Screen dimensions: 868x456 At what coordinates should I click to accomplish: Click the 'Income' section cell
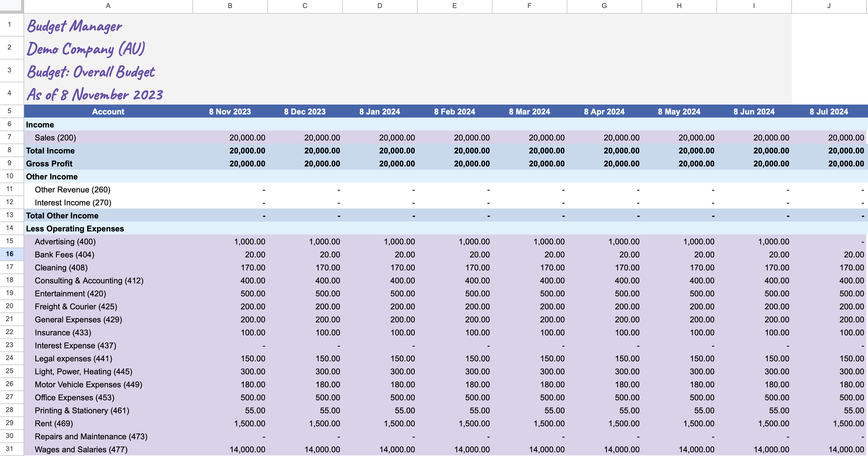click(x=108, y=125)
